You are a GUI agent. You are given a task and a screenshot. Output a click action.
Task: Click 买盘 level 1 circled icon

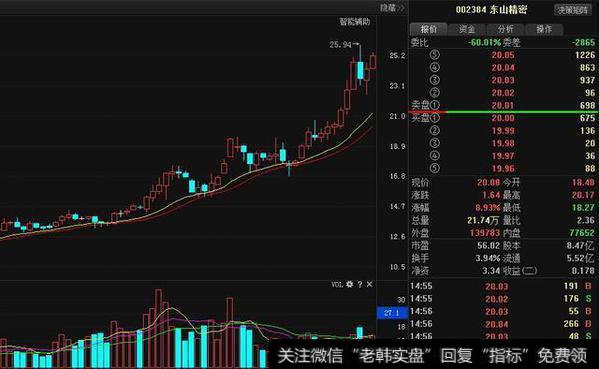point(435,118)
